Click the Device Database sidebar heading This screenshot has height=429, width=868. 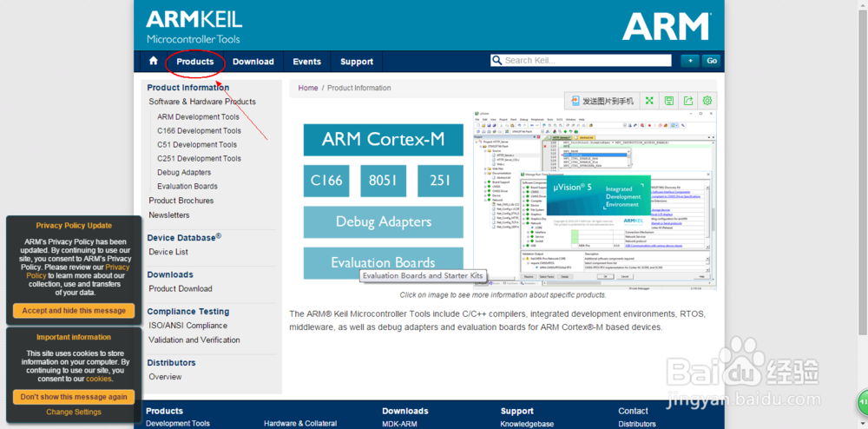[184, 237]
